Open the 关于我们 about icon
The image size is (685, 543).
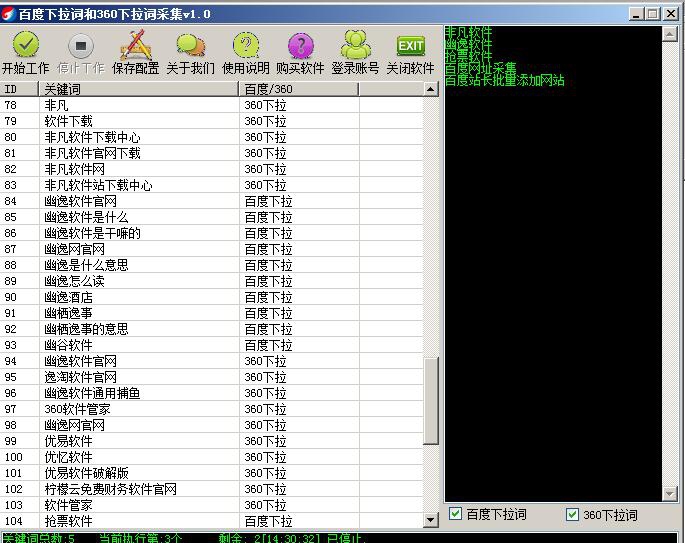(x=191, y=45)
